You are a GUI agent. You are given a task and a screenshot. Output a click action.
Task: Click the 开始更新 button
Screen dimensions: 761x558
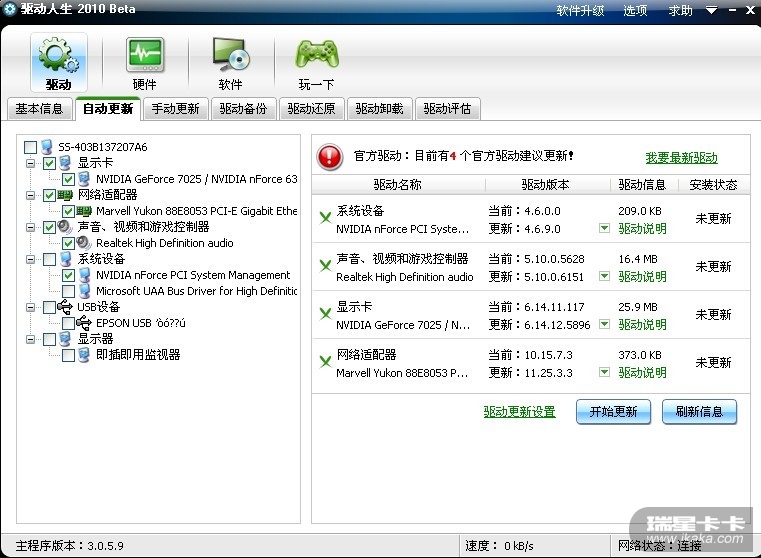[613, 412]
